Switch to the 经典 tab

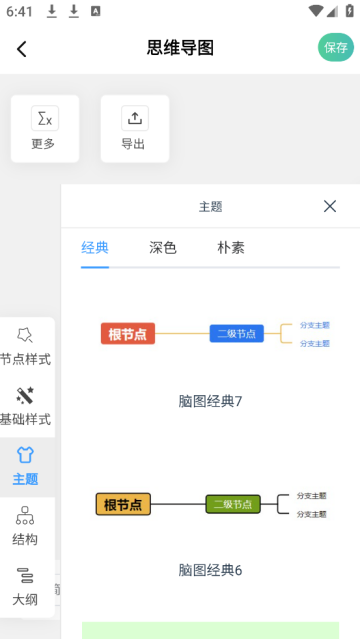(95, 247)
